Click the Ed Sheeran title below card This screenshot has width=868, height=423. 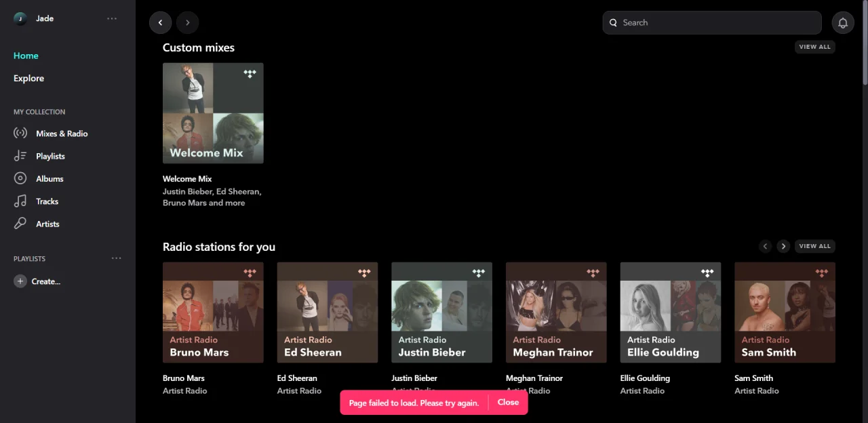(297, 378)
